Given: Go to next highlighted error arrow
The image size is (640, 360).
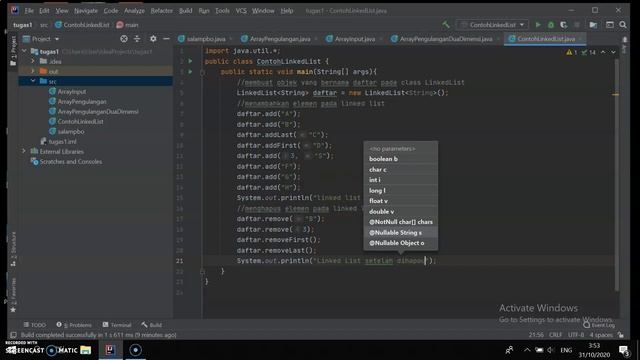Looking at the screenshot, I should pos(613,52).
